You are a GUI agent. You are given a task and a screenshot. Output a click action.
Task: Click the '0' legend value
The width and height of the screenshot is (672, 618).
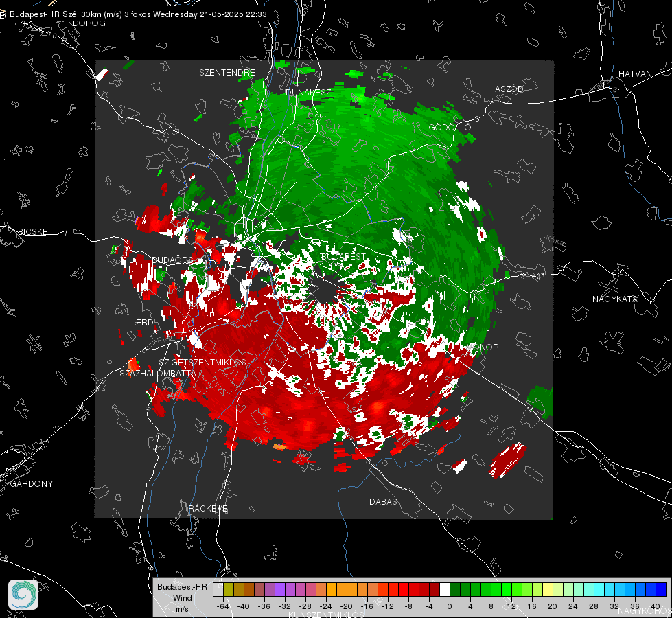[x=449, y=606]
